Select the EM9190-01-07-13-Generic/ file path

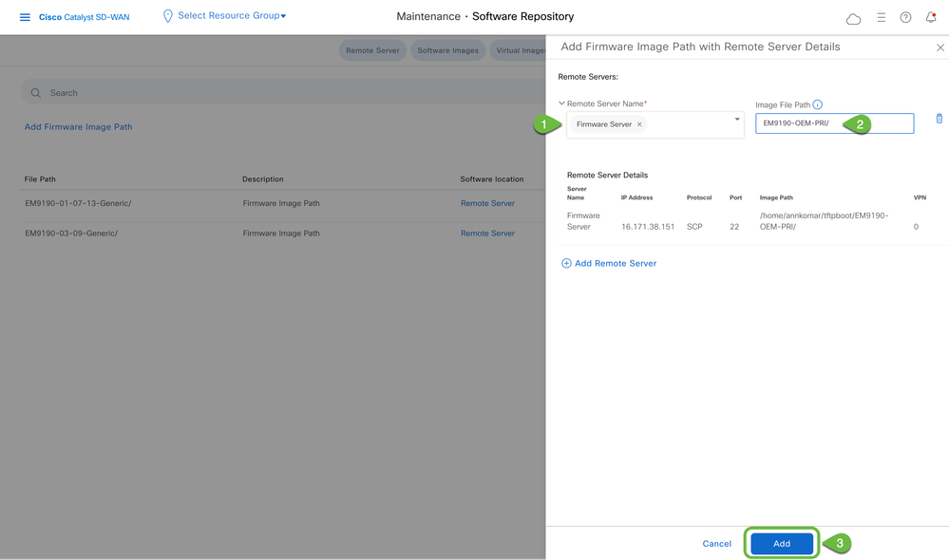78,203
